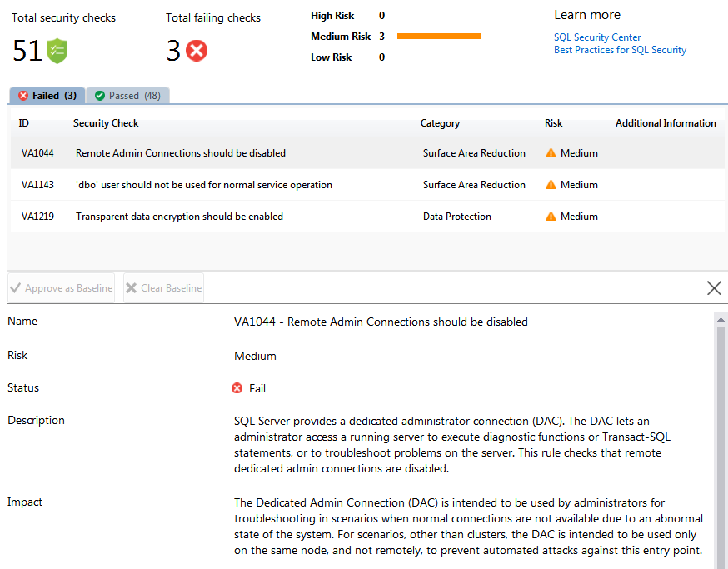728x569 pixels.
Task: Click the warning triangle icon on VA1143 row
Action: pyautogui.click(x=550, y=185)
